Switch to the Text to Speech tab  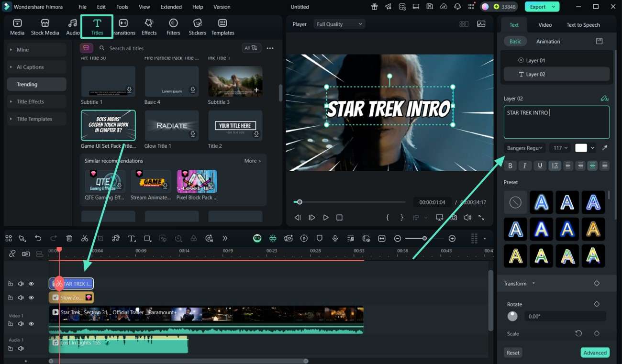point(583,25)
